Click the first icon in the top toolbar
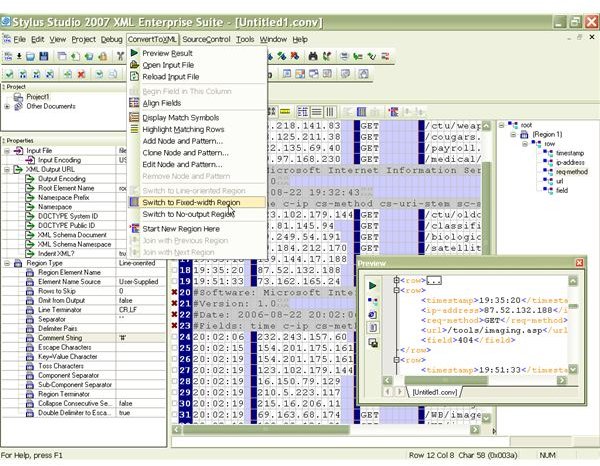Image resolution: width=600 pixels, height=466 pixels. [x=8, y=57]
